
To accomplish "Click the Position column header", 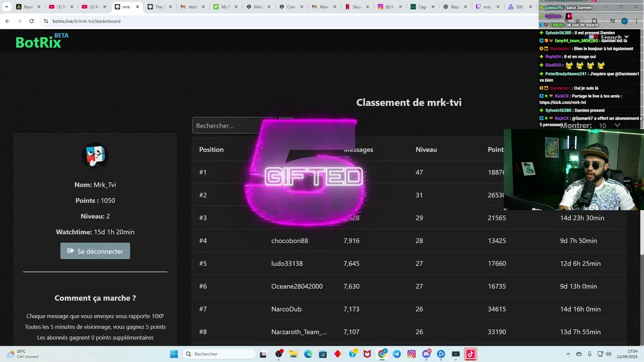I will 211,149.
